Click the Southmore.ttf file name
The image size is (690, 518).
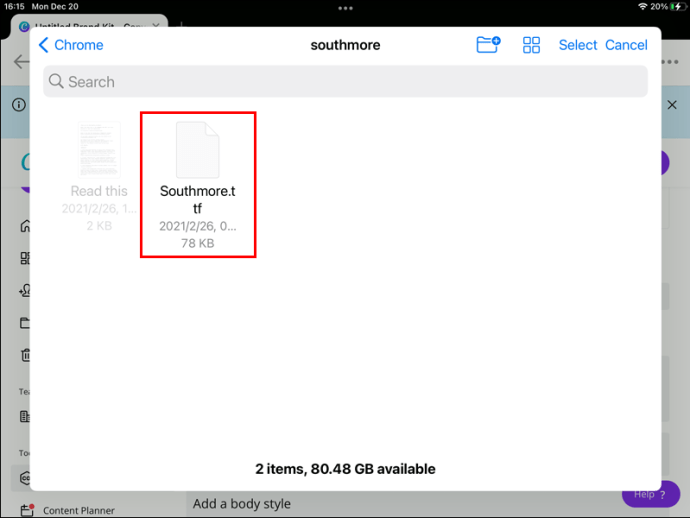(x=198, y=199)
